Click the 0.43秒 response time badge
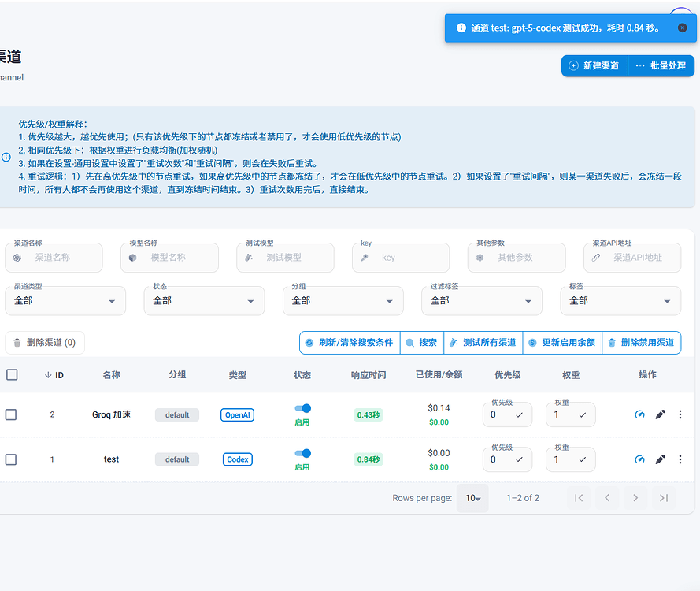The width and height of the screenshot is (700, 591). tap(369, 415)
